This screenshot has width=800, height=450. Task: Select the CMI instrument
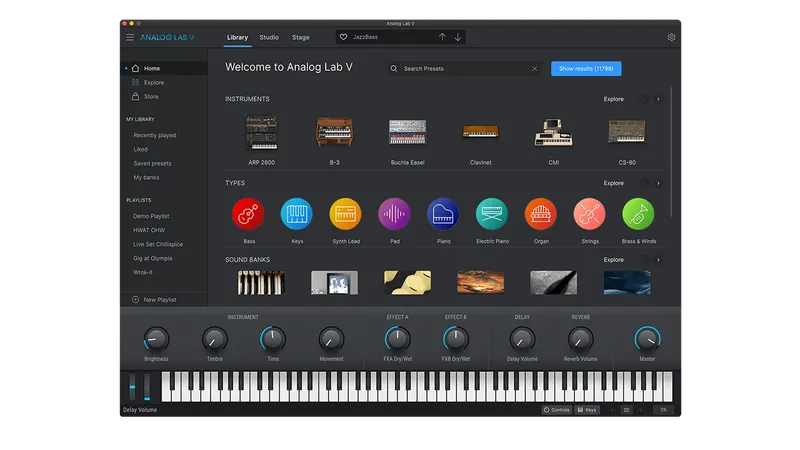coord(554,132)
